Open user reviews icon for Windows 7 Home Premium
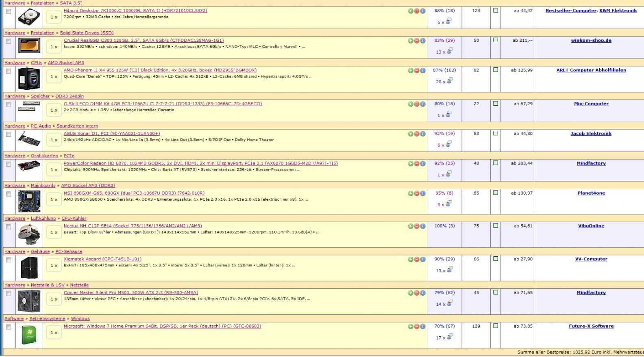This screenshot has width=644, height=357. pyautogui.click(x=450, y=337)
